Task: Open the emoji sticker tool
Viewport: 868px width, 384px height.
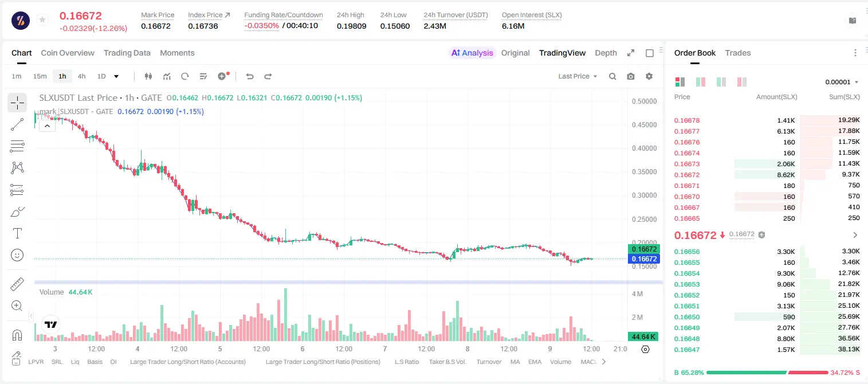Action: point(17,255)
